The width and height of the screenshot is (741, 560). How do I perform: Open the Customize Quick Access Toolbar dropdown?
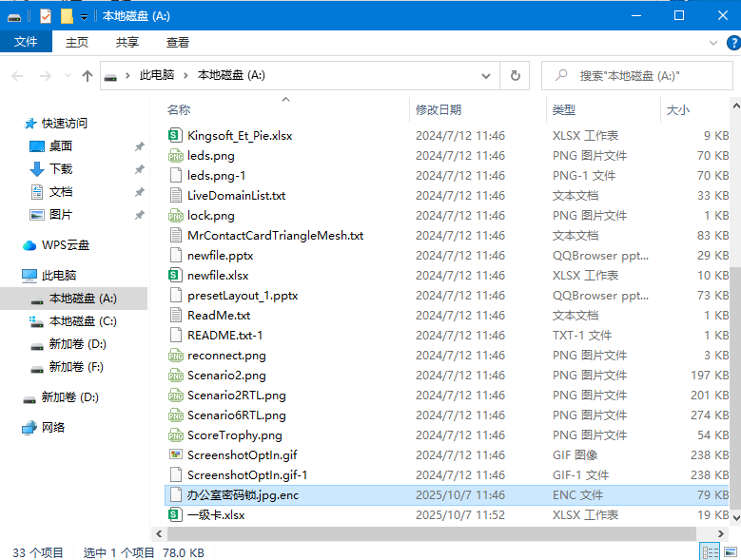click(84, 17)
